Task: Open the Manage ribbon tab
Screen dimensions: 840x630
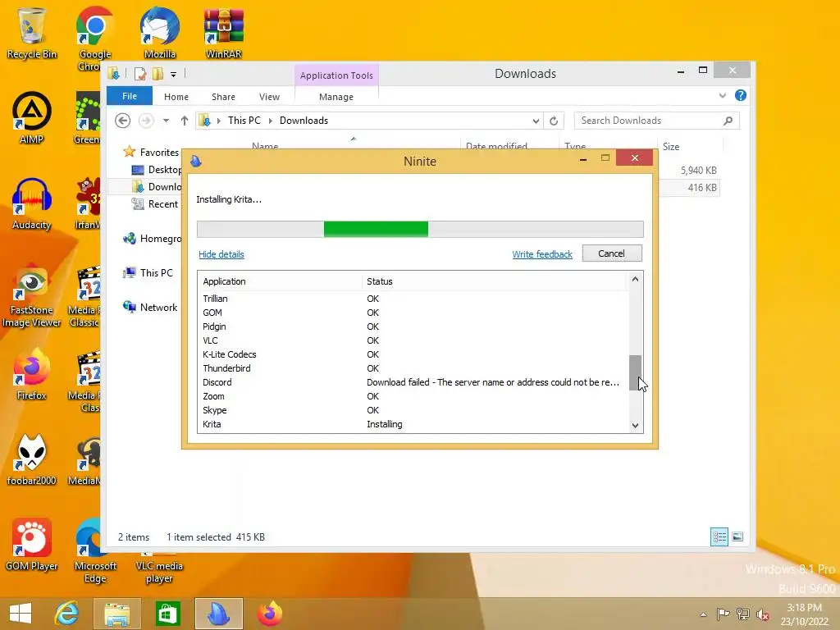Action: tap(336, 97)
